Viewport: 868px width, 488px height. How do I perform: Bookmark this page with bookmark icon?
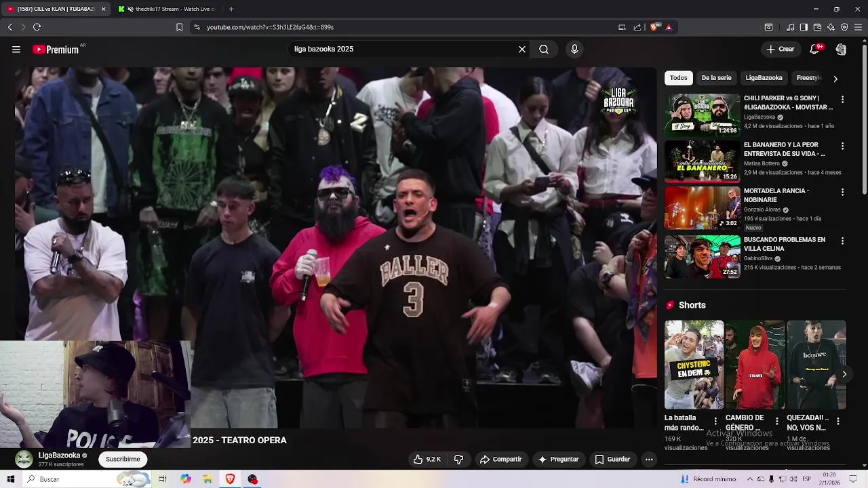click(179, 27)
